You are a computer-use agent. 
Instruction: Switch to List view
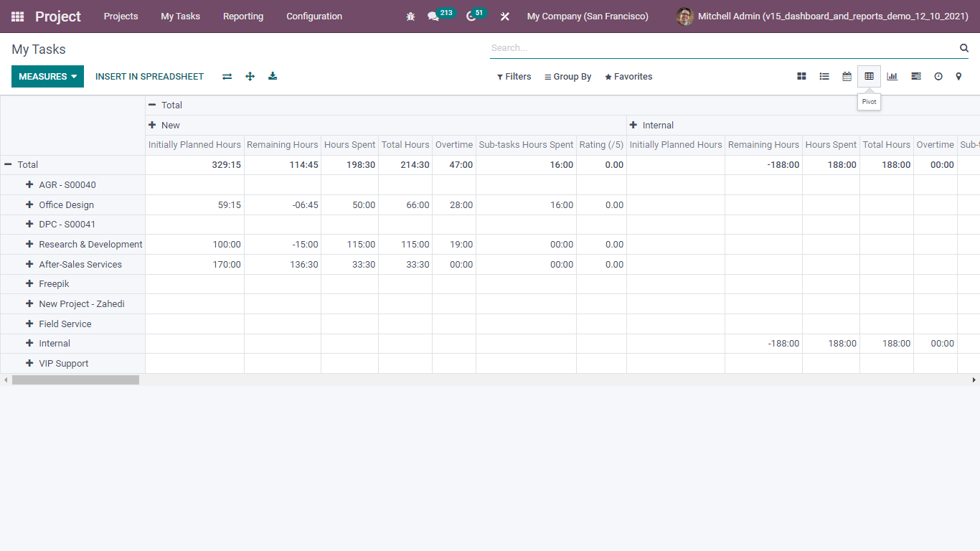point(824,76)
